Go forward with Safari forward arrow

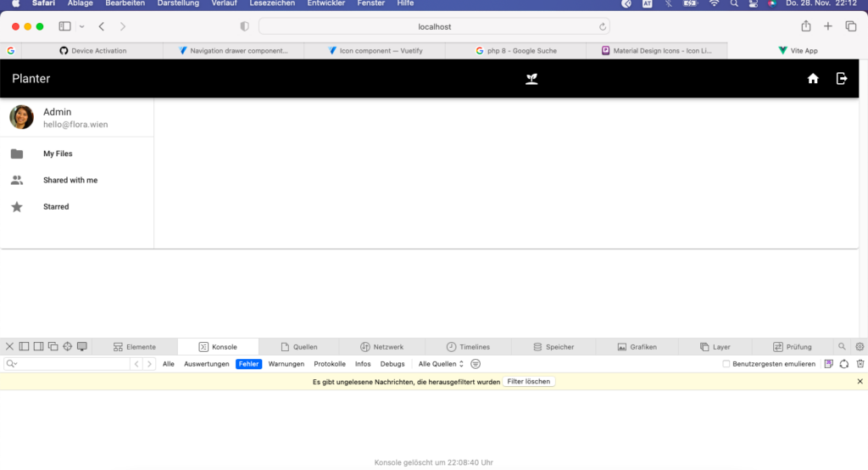pos(123,26)
